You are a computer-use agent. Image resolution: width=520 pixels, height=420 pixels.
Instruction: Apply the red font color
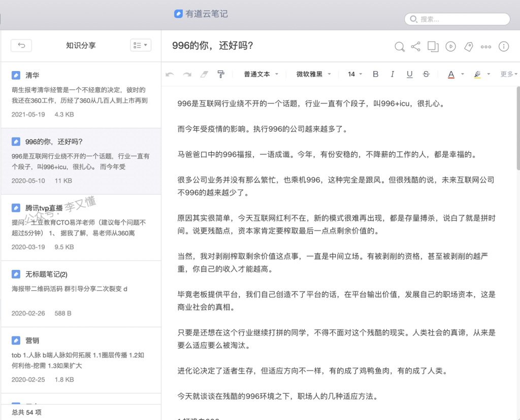451,75
